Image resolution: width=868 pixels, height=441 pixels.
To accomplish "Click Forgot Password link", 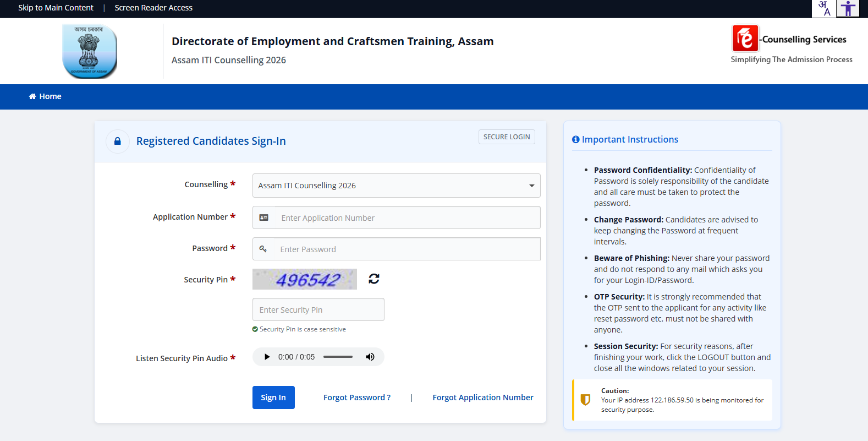I will click(x=357, y=398).
